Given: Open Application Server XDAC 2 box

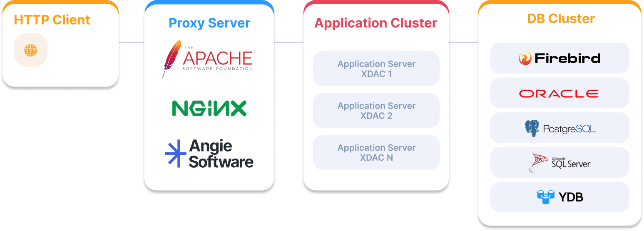Looking at the screenshot, I should tap(376, 111).
